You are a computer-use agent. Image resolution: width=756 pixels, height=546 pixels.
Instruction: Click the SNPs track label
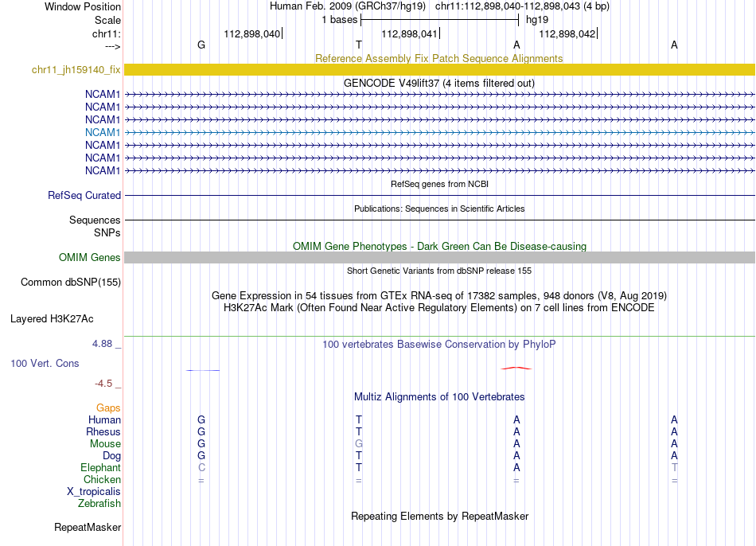point(107,232)
